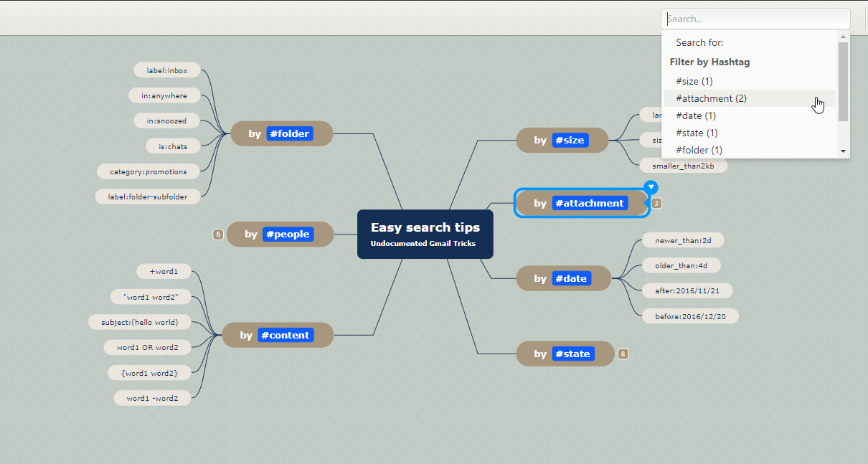The image size is (868, 464).
Task: Filter by #state (1) in dropdown
Action: (x=750, y=133)
